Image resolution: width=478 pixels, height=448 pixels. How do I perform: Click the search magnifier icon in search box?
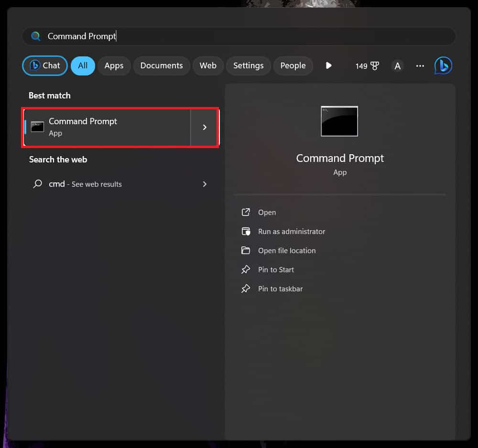pos(35,36)
